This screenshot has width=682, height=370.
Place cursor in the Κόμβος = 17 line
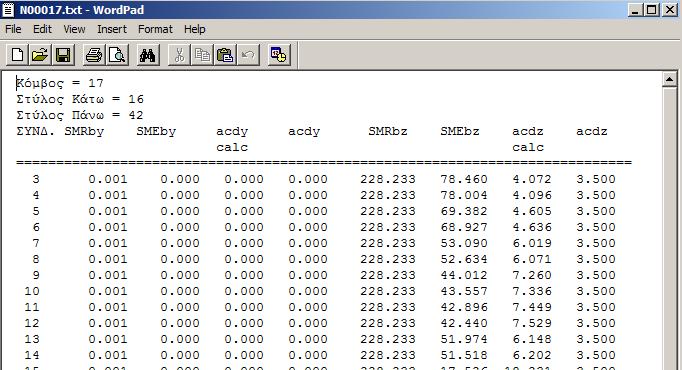tap(60, 83)
